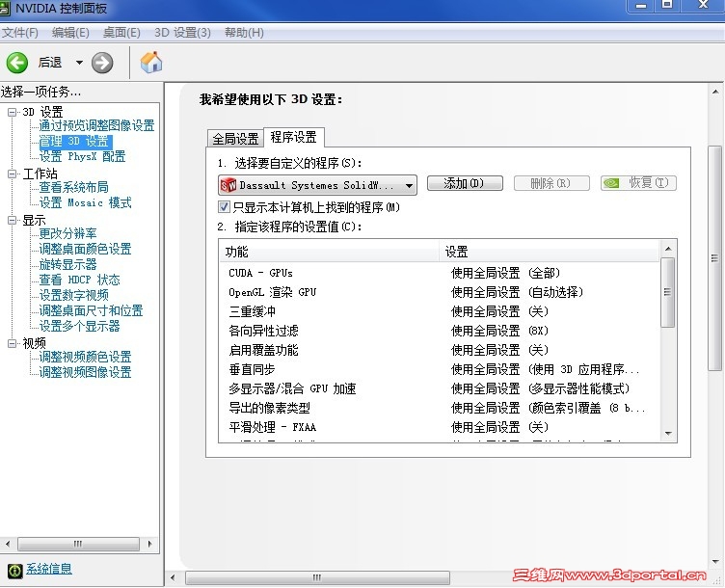This screenshot has height=588, width=725.
Task: Click the settings list scroll-down arrow
Action: coord(668,434)
